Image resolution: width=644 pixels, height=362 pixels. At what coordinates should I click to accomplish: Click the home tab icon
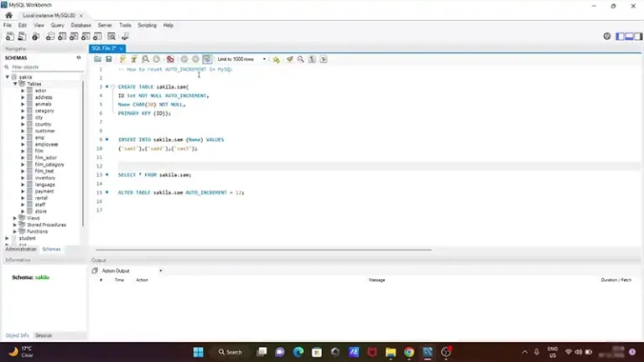(x=8, y=15)
